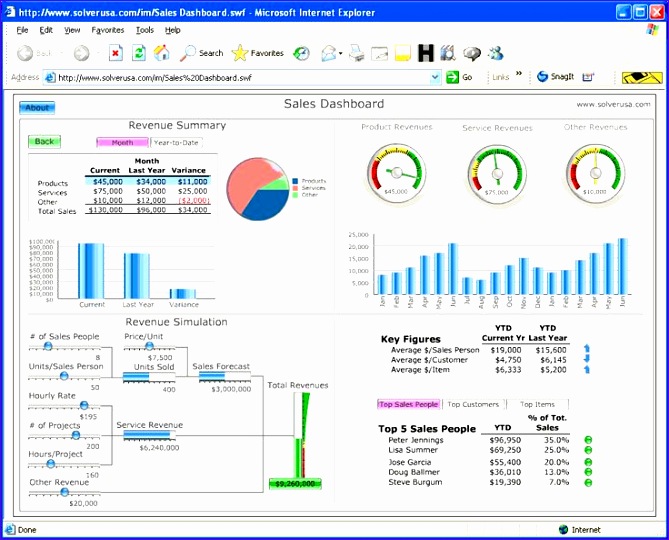Click the SnagIt capture icon

pyautogui.click(x=542, y=77)
